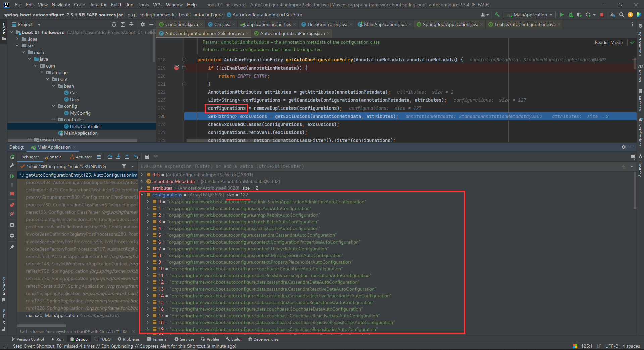Resume the program in the debug panel
This screenshot has height=350, width=644.
click(x=12, y=176)
